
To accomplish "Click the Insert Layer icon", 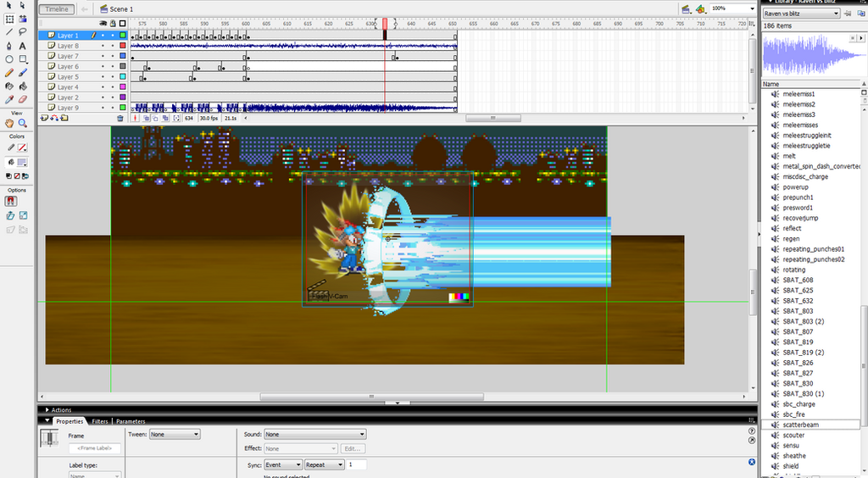I will [44, 118].
